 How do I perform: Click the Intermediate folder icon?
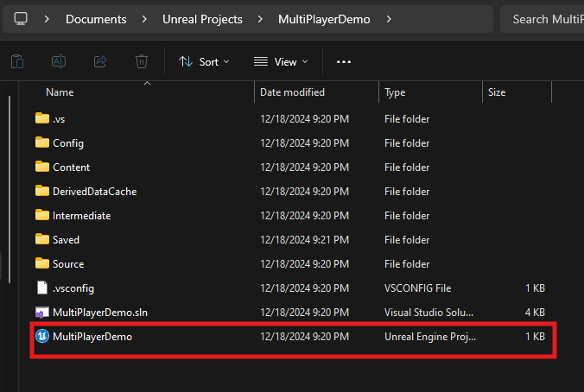tap(42, 215)
